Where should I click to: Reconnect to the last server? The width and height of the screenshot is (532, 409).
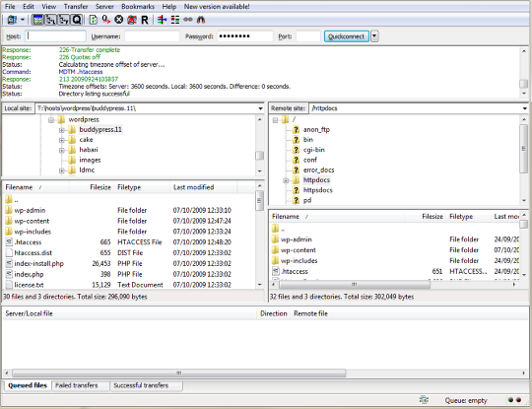(x=145, y=20)
